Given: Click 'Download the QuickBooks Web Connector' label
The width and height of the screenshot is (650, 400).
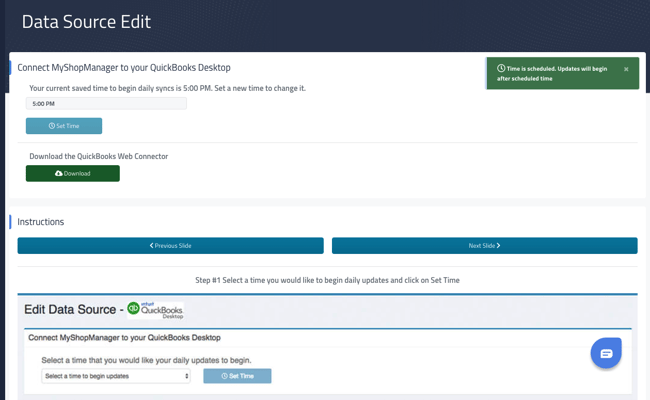Looking at the screenshot, I should [99, 156].
